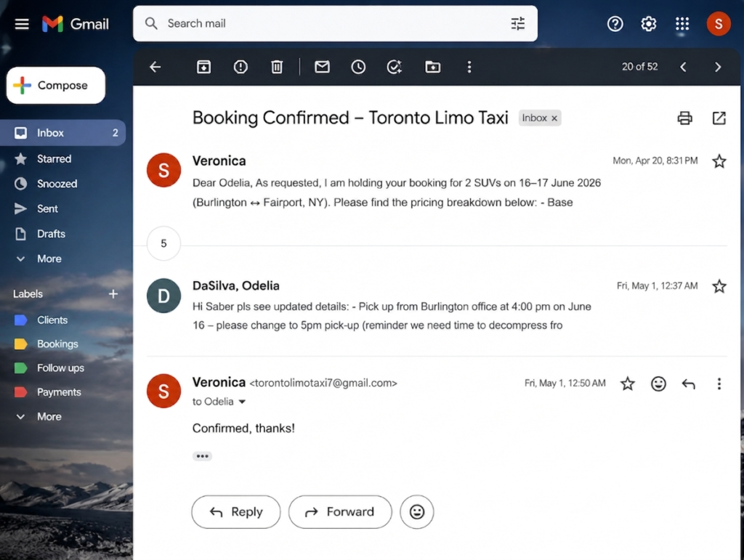Expand the 5 hidden messages
The height and width of the screenshot is (560, 744).
pos(163,243)
